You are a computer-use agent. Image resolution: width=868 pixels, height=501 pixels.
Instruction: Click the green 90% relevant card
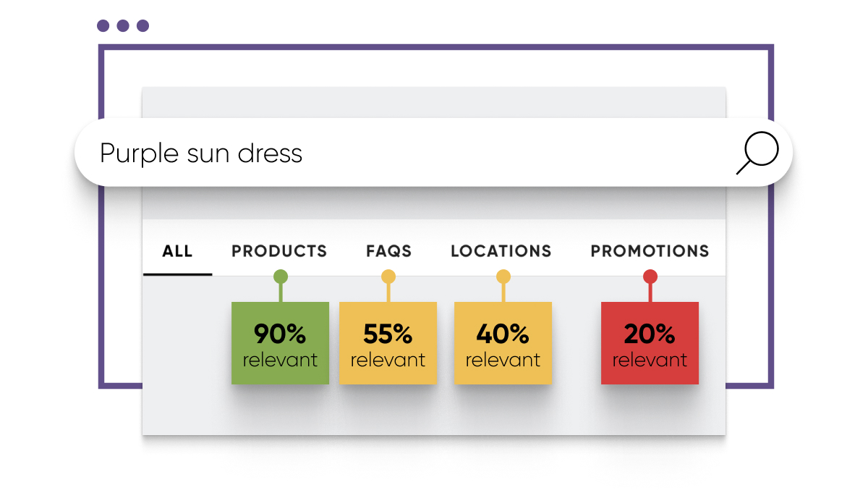point(280,343)
